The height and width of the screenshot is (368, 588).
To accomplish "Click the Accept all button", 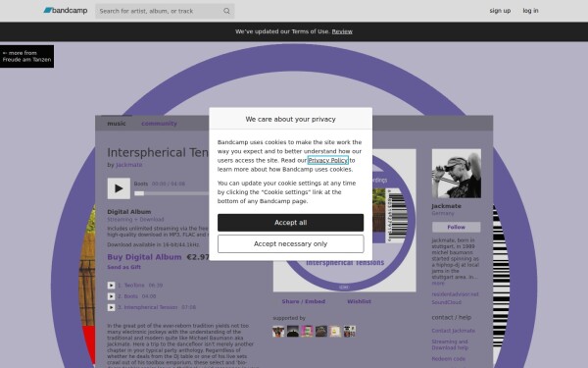I will point(291,223).
